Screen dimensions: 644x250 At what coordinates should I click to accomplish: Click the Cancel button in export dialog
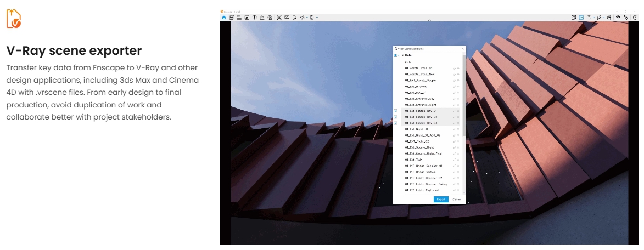[x=457, y=199]
